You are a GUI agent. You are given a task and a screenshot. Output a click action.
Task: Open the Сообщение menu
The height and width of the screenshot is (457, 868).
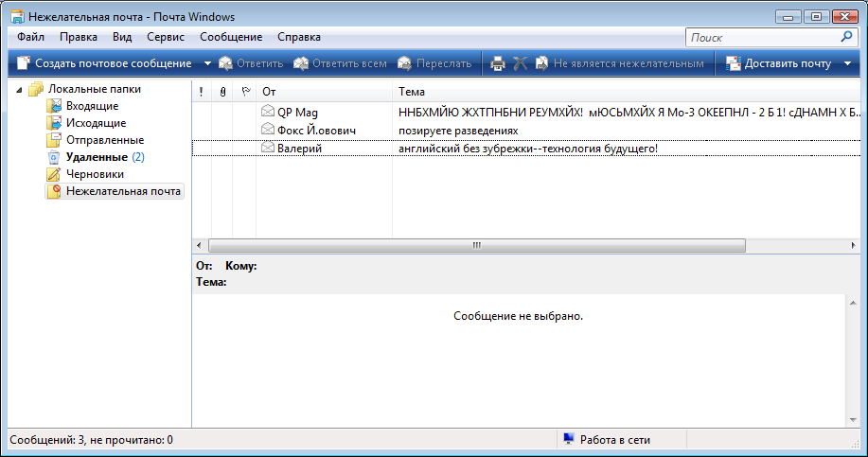click(231, 37)
